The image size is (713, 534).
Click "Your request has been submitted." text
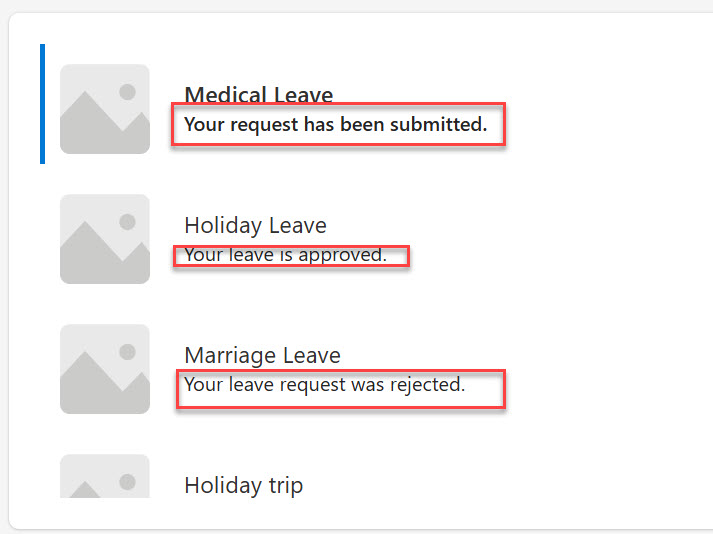coord(335,125)
